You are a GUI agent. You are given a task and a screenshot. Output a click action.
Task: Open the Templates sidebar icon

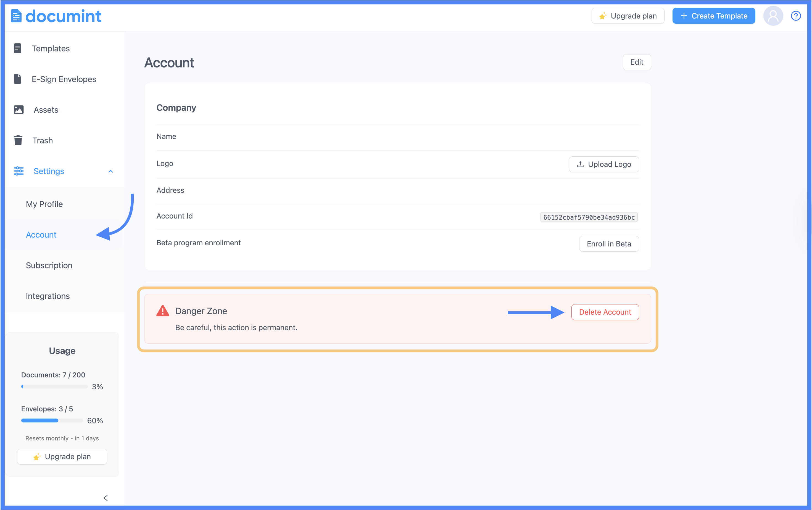point(17,48)
